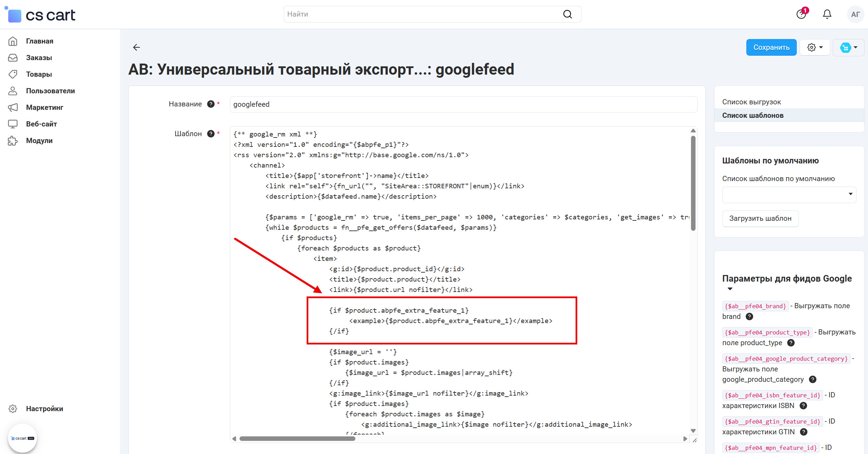This screenshot has height=454, width=868.
Task: Click the Веб-сайт monitor icon
Action: pyautogui.click(x=13, y=124)
